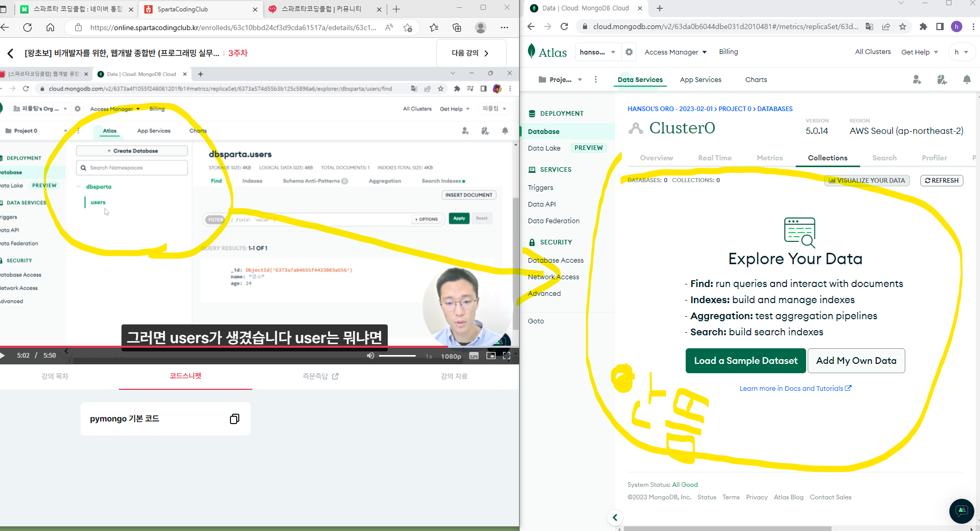Open project options three-dot menu
The height and width of the screenshot is (531, 980).
(x=595, y=79)
